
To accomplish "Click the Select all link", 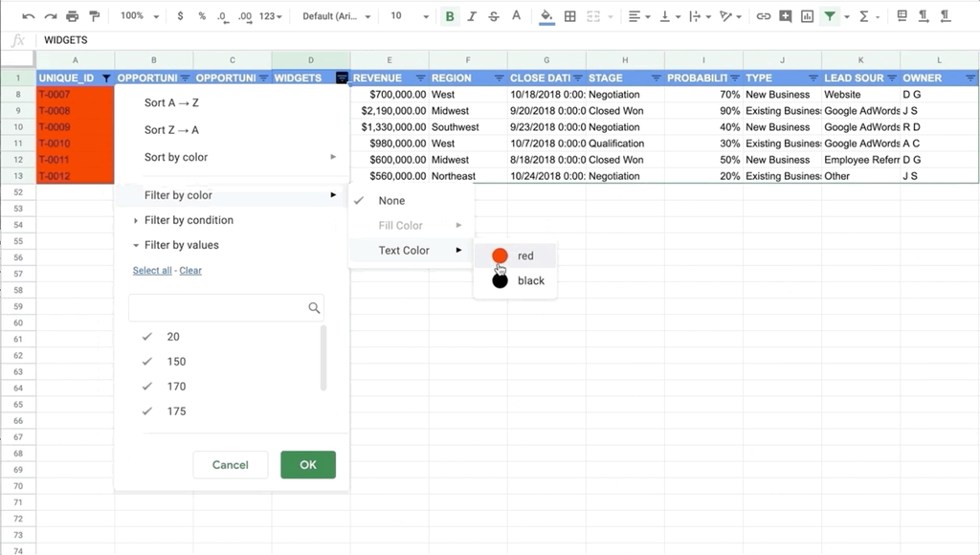I will 152,271.
